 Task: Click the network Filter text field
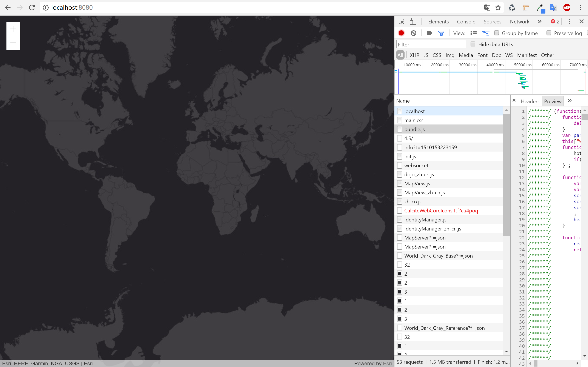(431, 45)
